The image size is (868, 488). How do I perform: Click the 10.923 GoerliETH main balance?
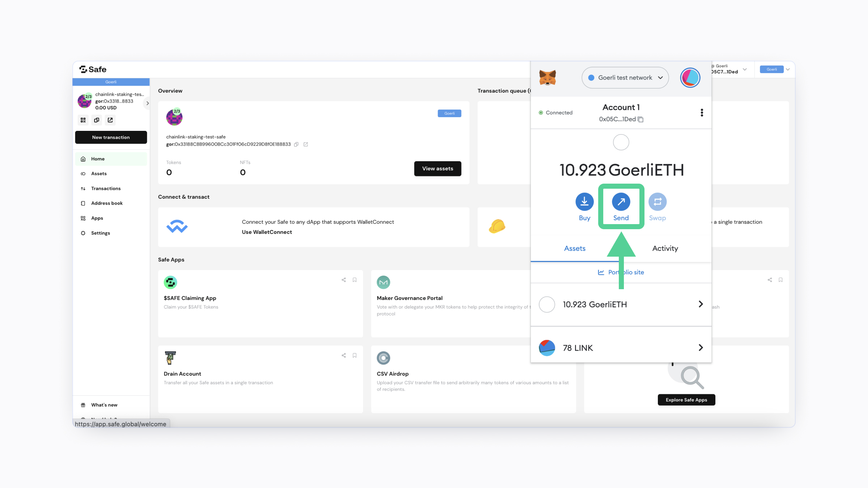tap(621, 170)
